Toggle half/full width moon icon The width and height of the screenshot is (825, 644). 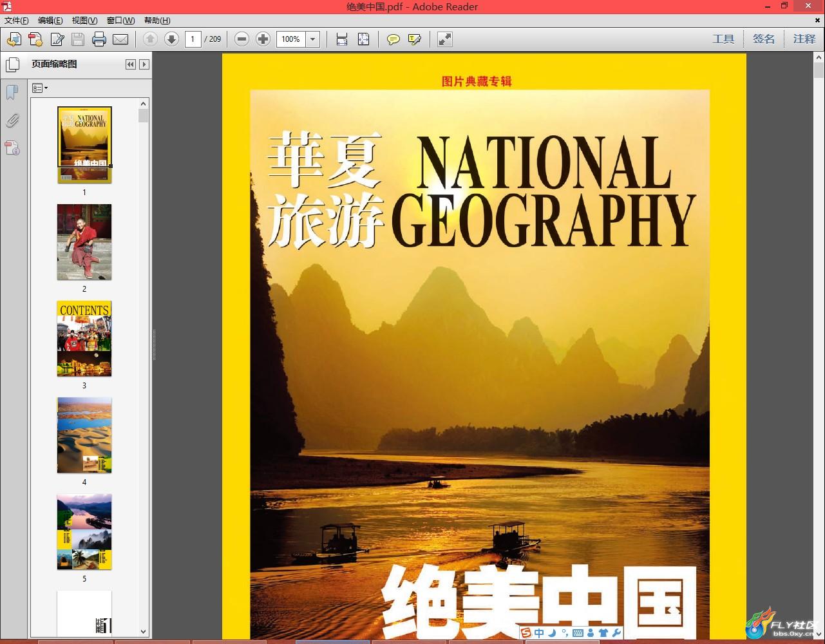click(552, 633)
